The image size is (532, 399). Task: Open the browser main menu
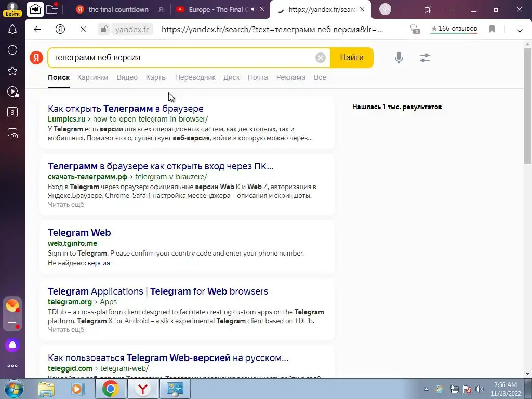[x=451, y=9]
